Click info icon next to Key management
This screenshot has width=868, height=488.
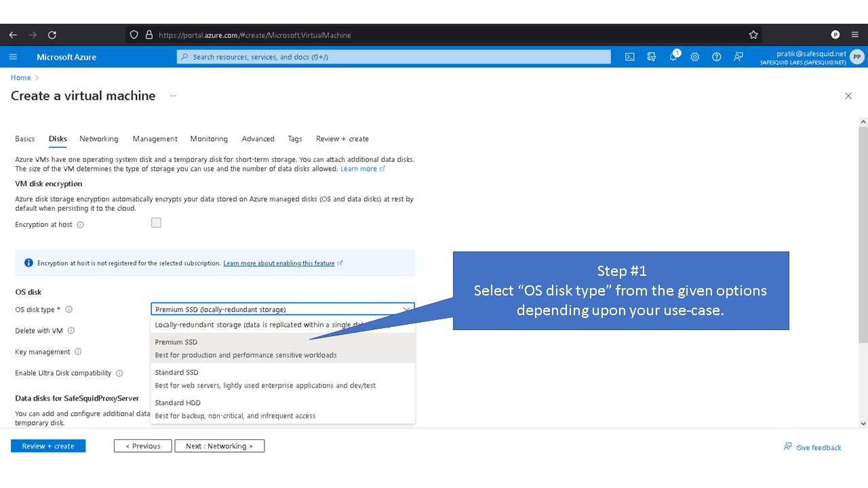point(78,352)
